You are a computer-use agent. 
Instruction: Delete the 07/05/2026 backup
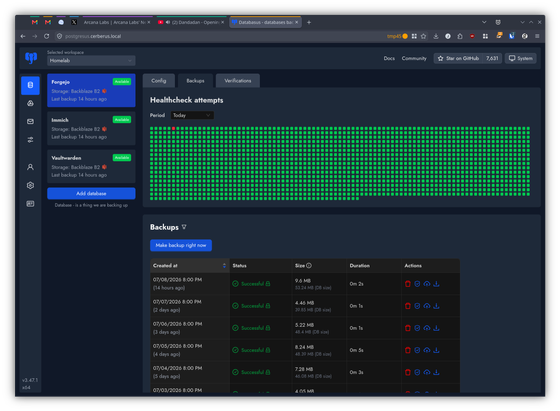click(x=408, y=350)
